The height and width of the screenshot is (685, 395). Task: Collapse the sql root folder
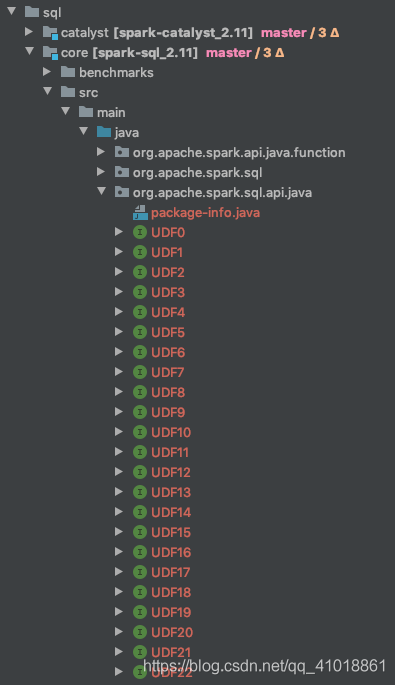click(x=12, y=11)
